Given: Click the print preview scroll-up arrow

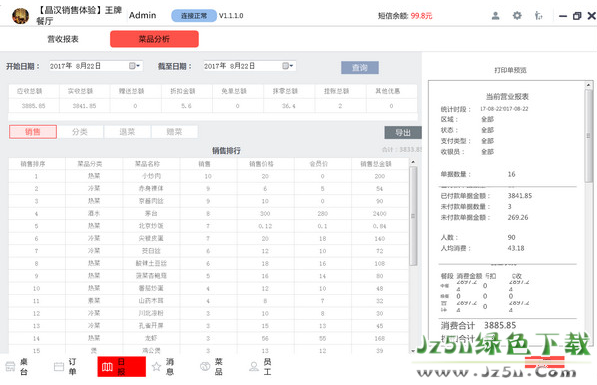Looking at the screenshot, I should coord(588,85).
